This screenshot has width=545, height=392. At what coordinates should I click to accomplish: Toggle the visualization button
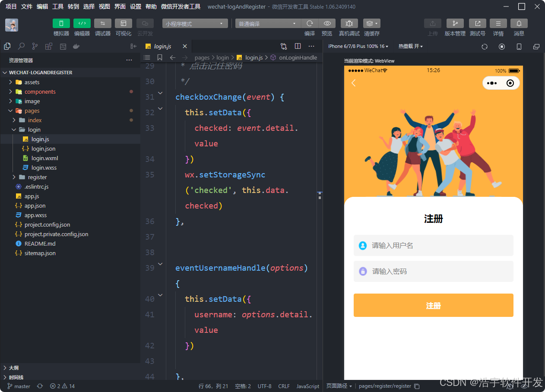[123, 23]
